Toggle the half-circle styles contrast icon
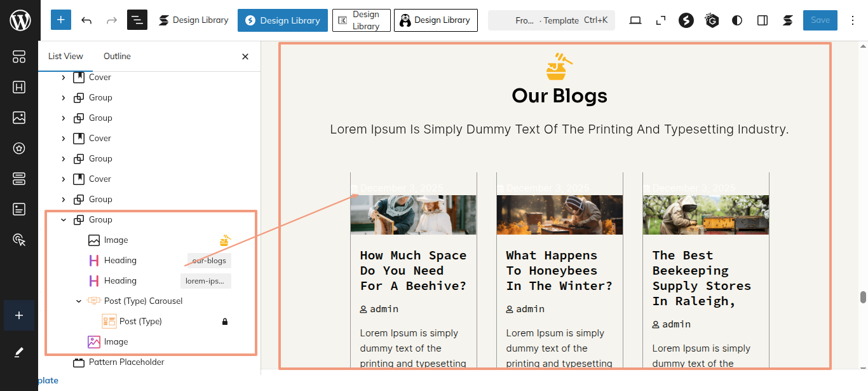The image size is (868, 391). [x=737, y=20]
